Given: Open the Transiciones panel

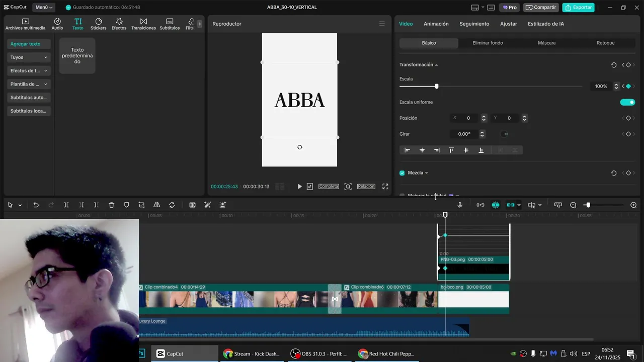Looking at the screenshot, I should coord(143,24).
